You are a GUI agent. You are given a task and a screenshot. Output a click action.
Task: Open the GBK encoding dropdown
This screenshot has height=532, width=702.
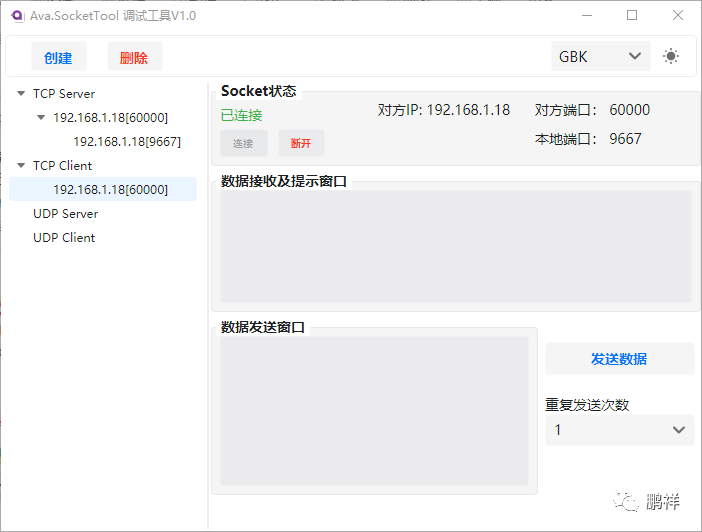coord(600,56)
